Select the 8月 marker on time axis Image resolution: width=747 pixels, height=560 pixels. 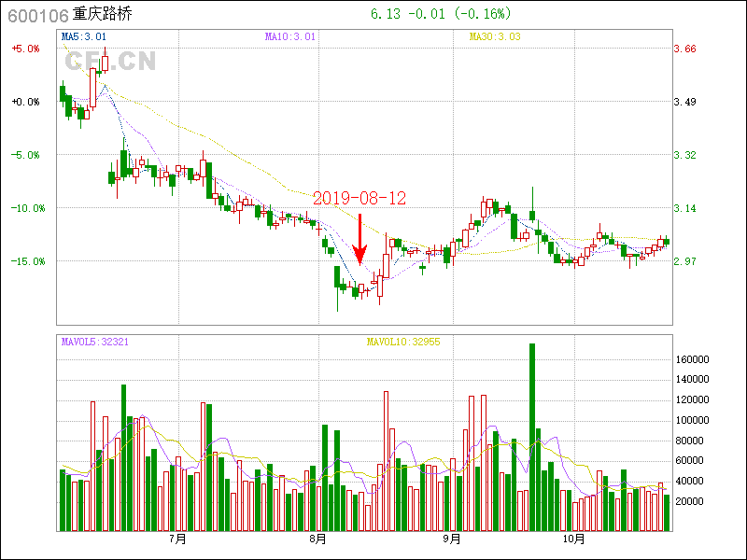point(317,539)
